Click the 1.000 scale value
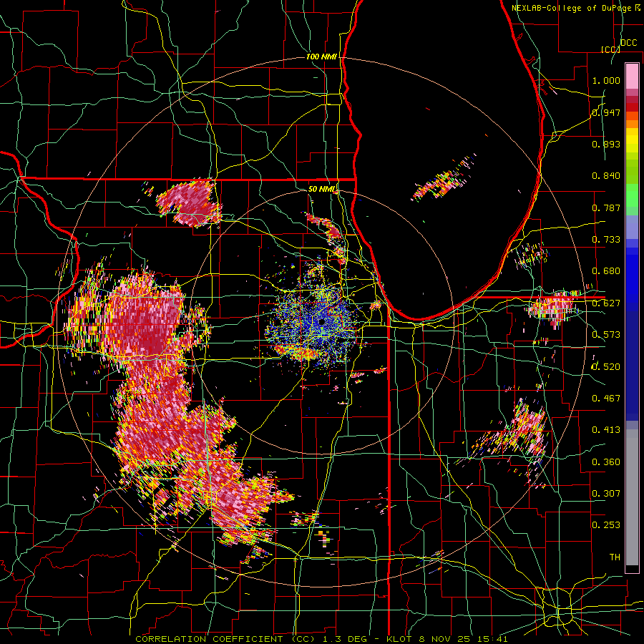Viewport: 644px width, 644px height. pyautogui.click(x=606, y=80)
